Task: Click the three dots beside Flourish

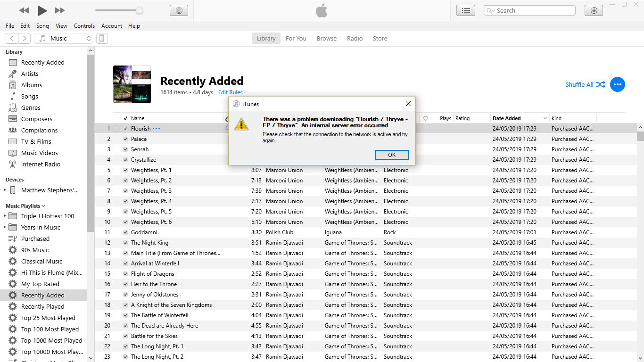Action: coord(157,129)
